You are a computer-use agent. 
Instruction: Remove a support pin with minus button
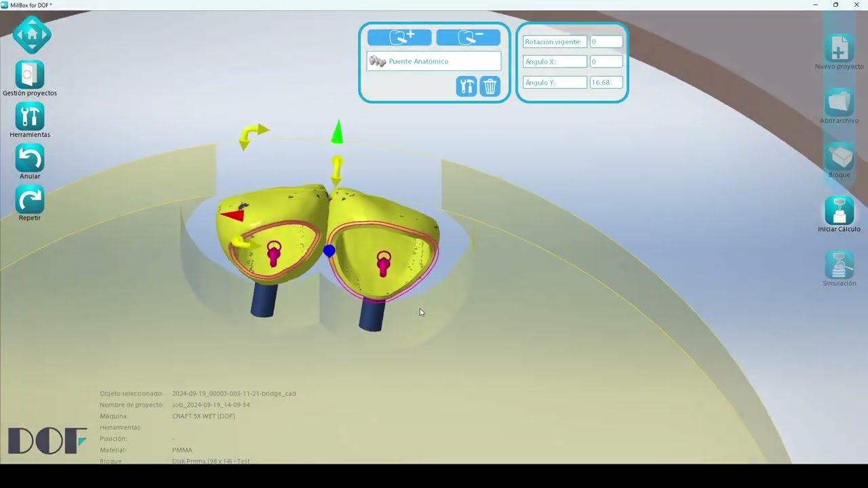point(468,37)
